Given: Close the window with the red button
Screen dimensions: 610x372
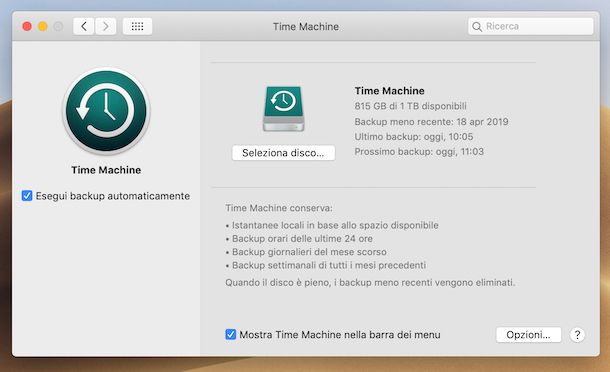Looking at the screenshot, I should point(27,26).
